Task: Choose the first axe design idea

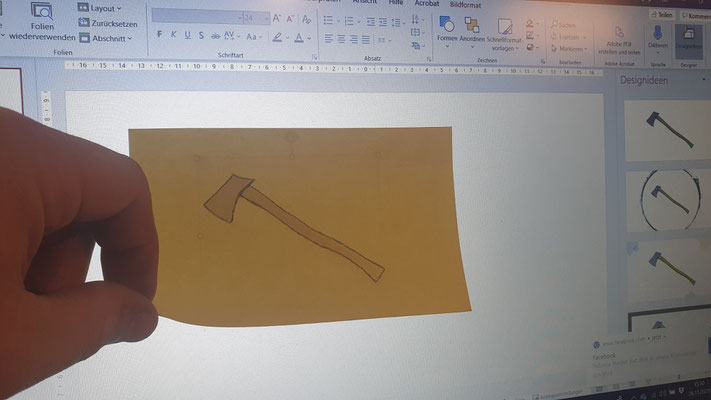Action: pos(667,130)
